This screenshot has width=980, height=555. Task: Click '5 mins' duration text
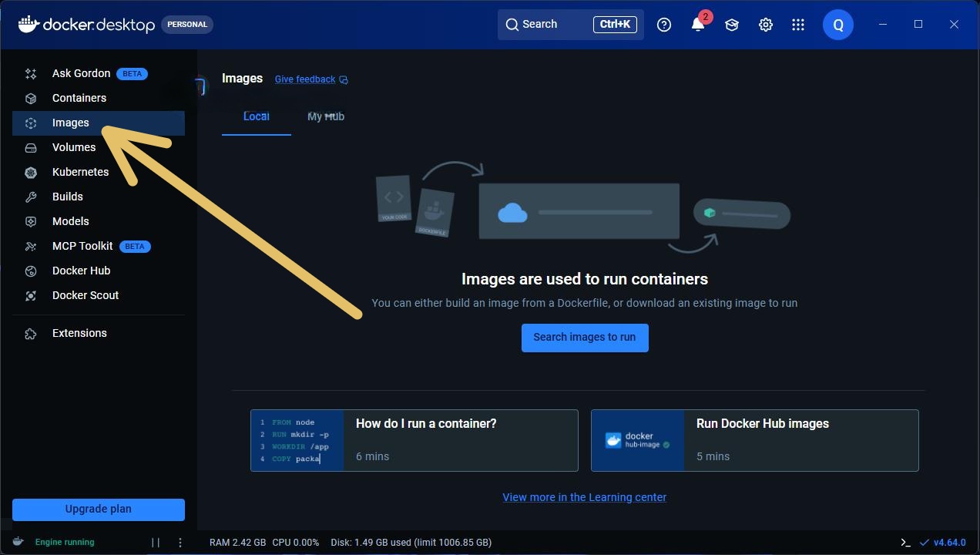click(x=713, y=456)
